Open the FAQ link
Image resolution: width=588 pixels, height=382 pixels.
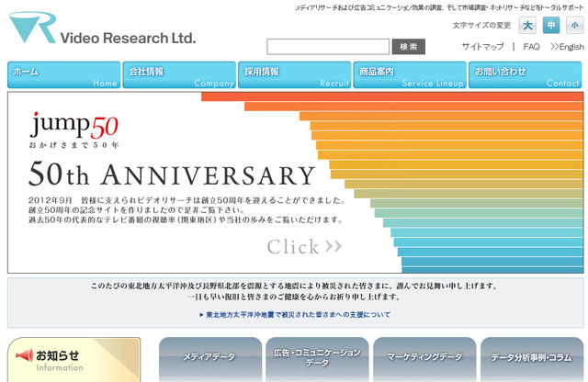[531, 47]
